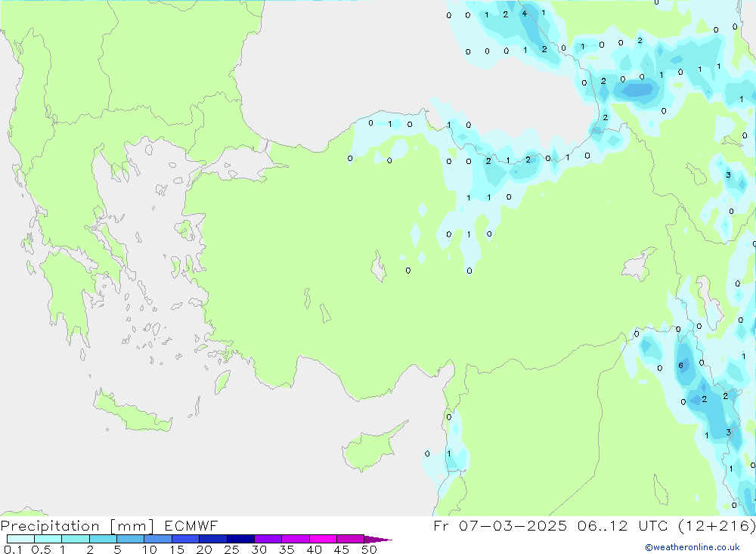Click the 25–30 mm navy legend swatch
This screenshot has height=554, width=756.
[x=240, y=539]
